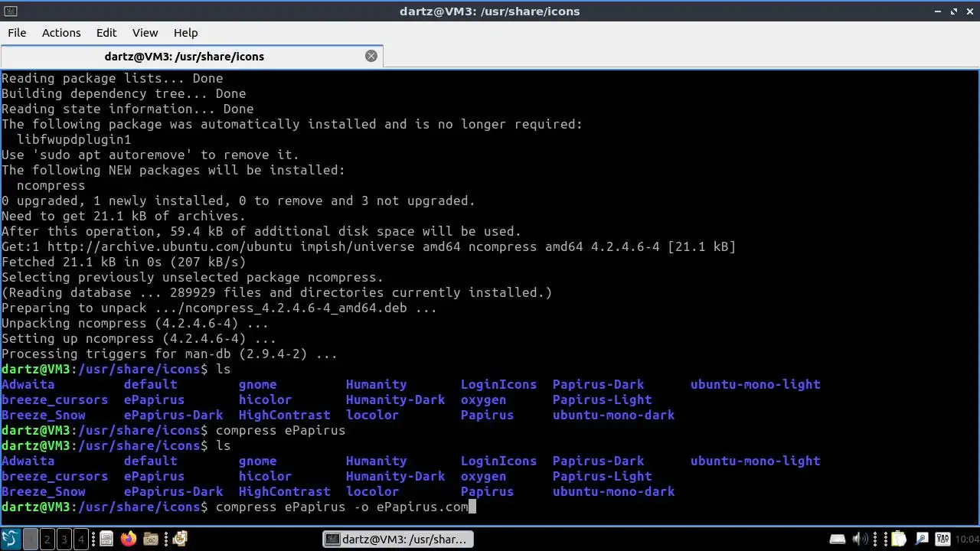
Task: Click 'ubuntu-mono-dark' in the upper ls listing
Action: [x=613, y=415]
